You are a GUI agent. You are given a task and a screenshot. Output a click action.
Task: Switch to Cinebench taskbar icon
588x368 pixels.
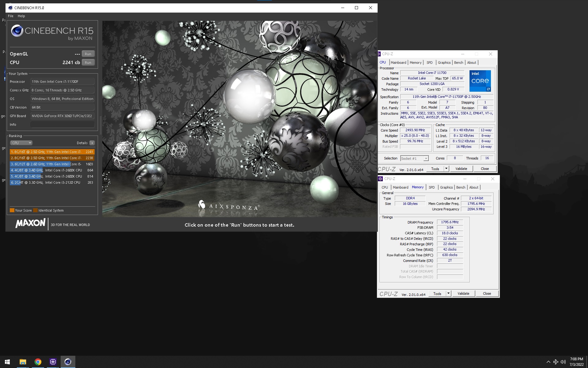pyautogui.click(x=68, y=362)
